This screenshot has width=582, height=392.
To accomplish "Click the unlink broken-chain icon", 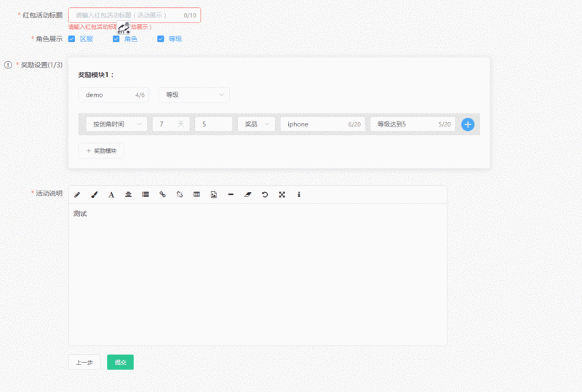I will 180,194.
